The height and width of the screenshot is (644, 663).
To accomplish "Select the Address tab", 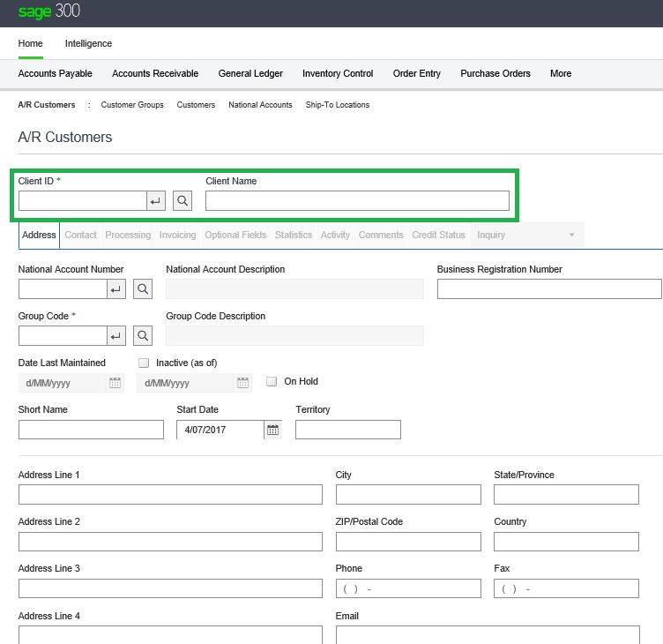I will pos(39,235).
